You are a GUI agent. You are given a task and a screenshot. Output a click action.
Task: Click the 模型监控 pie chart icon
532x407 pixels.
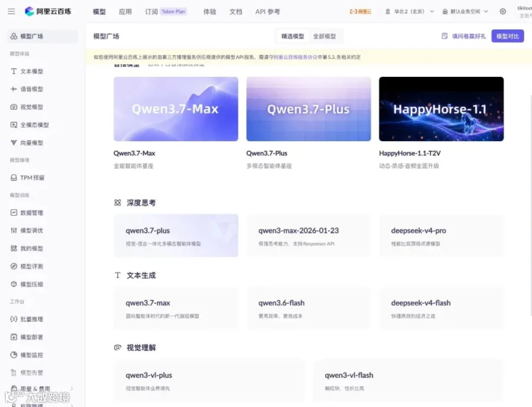[x=14, y=355]
